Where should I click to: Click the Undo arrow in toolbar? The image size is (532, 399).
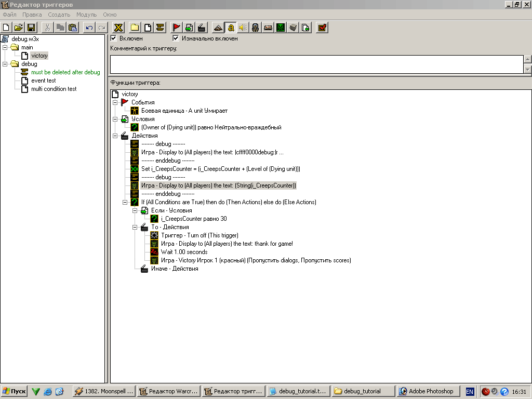point(89,28)
